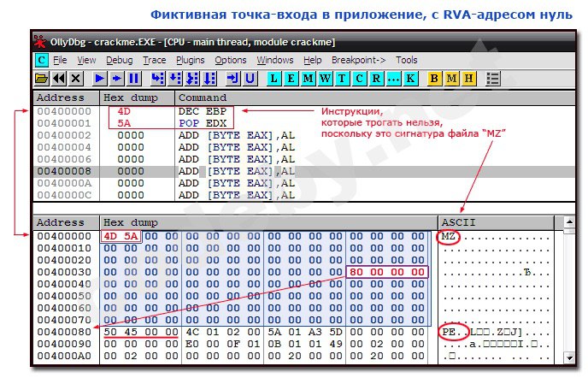Open References via R button
Viewport: 588px width, 378px height.
(x=376, y=79)
